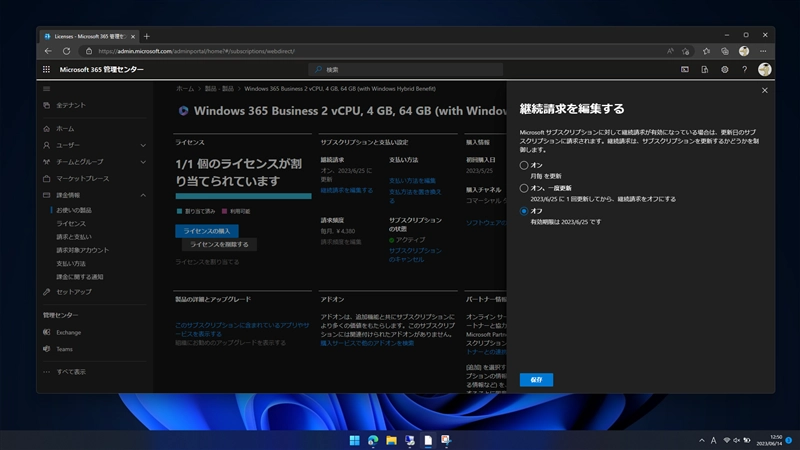Open 課金に関する通知 in the sidebar
Viewport: 800px width, 450px height.
coord(80,277)
